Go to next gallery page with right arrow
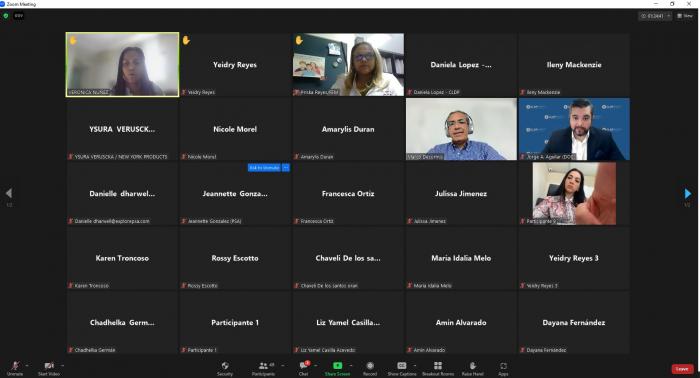The image size is (700, 378). coord(688,193)
